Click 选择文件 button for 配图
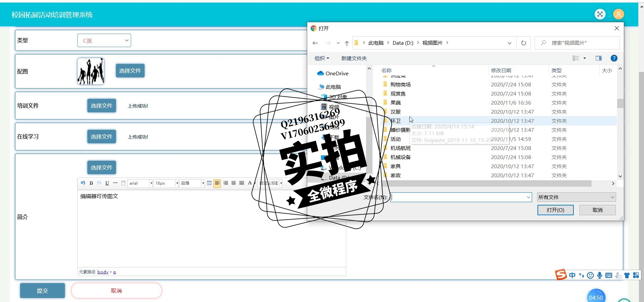Image resolution: width=644 pixels, height=302 pixels. tap(130, 71)
